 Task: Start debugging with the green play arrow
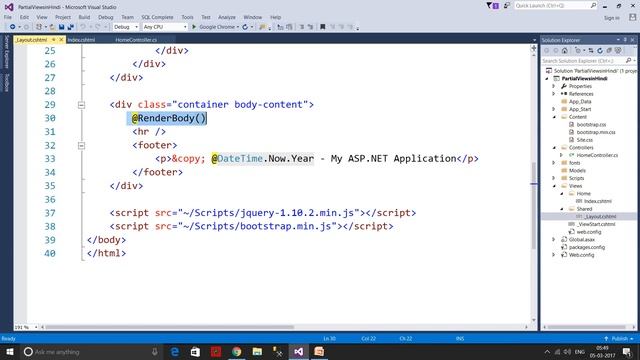point(194,27)
